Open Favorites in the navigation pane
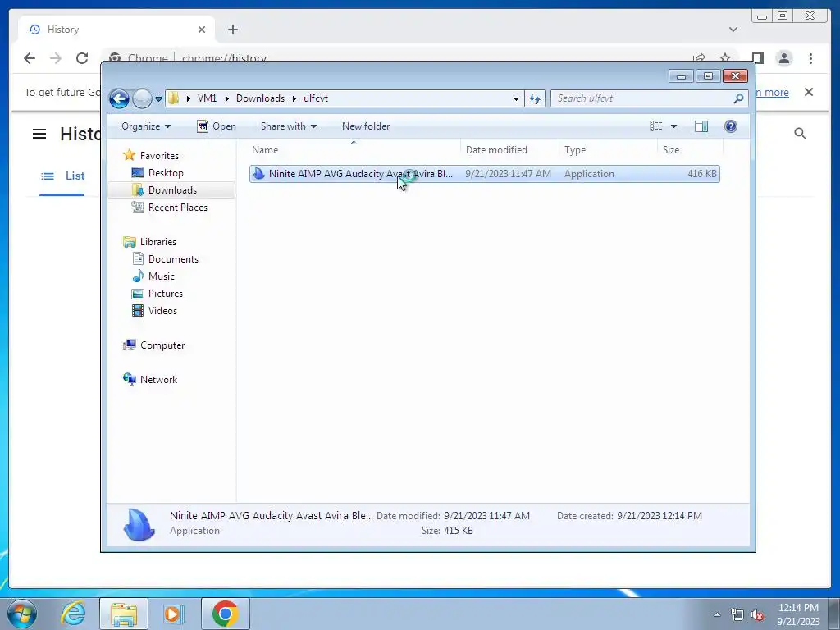The image size is (840, 630). coord(159,156)
